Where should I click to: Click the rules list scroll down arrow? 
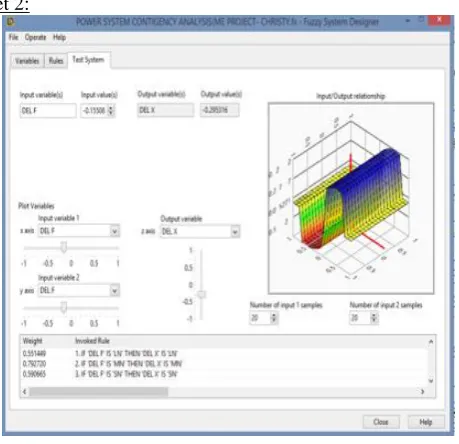point(431,381)
